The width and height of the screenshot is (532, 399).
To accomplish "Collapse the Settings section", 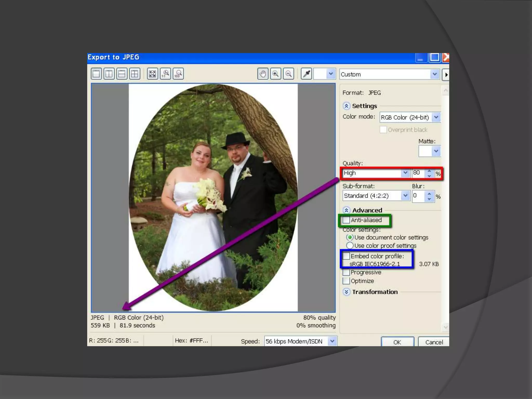I will [346, 106].
